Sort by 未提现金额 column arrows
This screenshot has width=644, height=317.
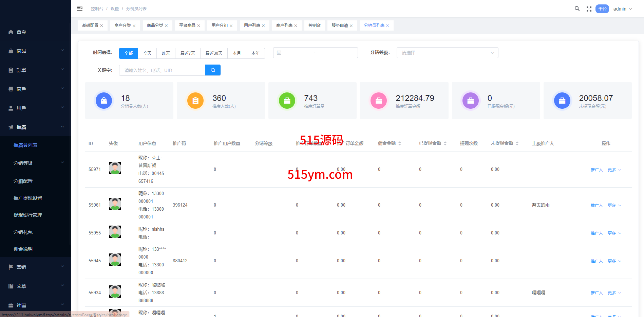pyautogui.click(x=517, y=143)
